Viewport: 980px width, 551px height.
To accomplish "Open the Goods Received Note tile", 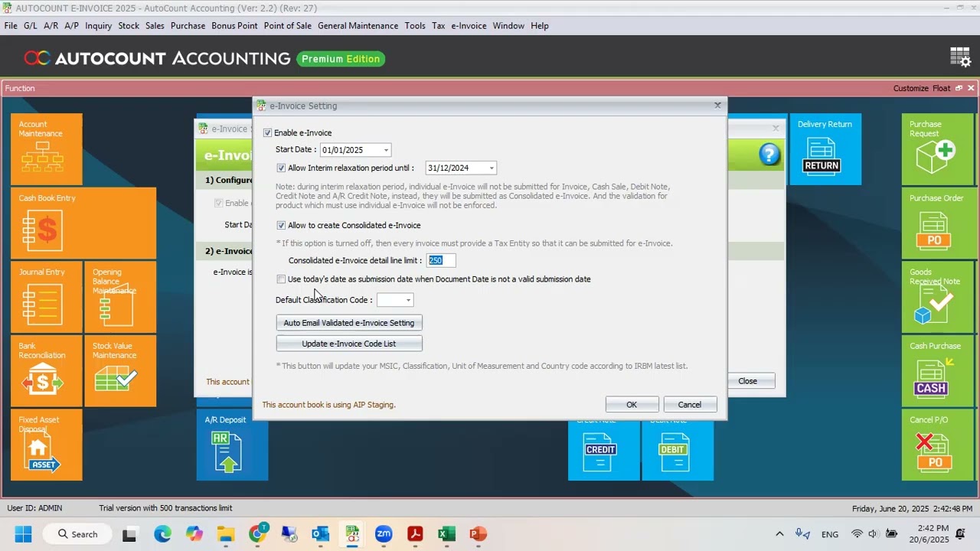I will pos(937,297).
